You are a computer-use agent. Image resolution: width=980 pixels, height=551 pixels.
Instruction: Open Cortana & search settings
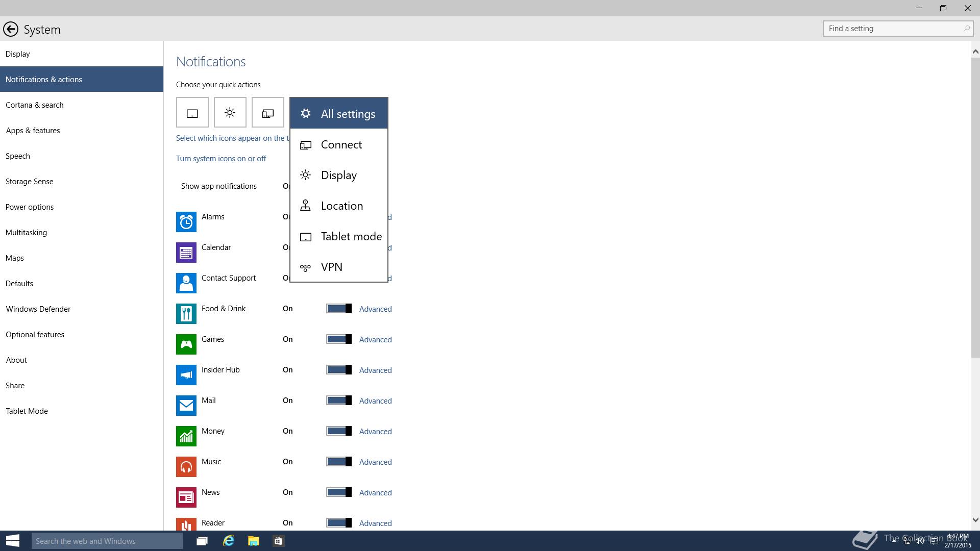point(82,105)
